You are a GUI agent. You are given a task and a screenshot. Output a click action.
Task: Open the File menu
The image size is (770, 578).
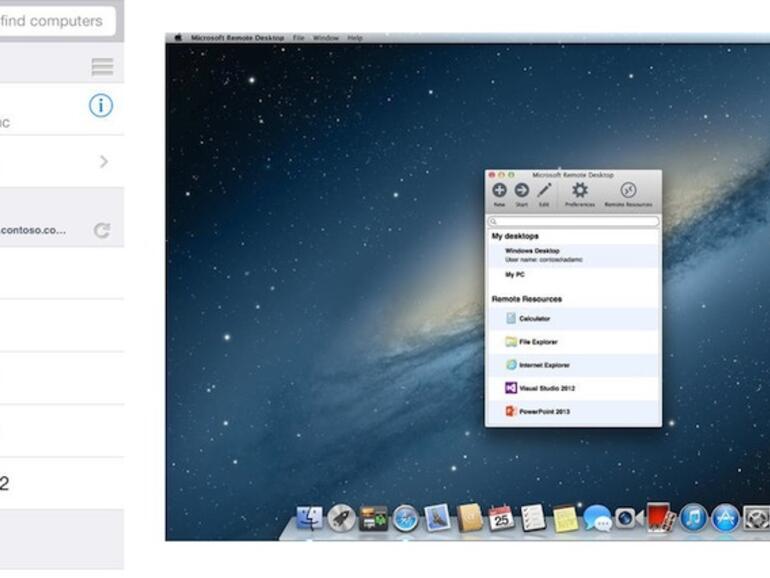pyautogui.click(x=299, y=38)
